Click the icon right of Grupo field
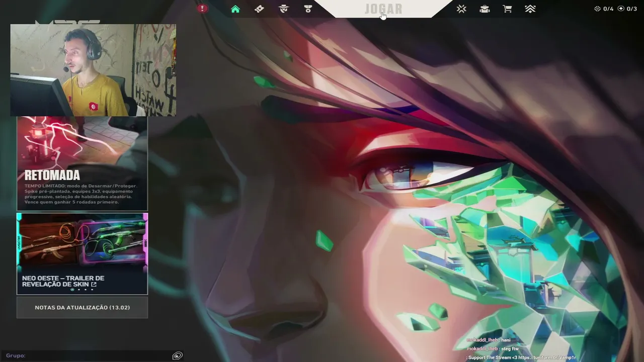Image resolution: width=644 pixels, height=362 pixels. pyautogui.click(x=177, y=355)
